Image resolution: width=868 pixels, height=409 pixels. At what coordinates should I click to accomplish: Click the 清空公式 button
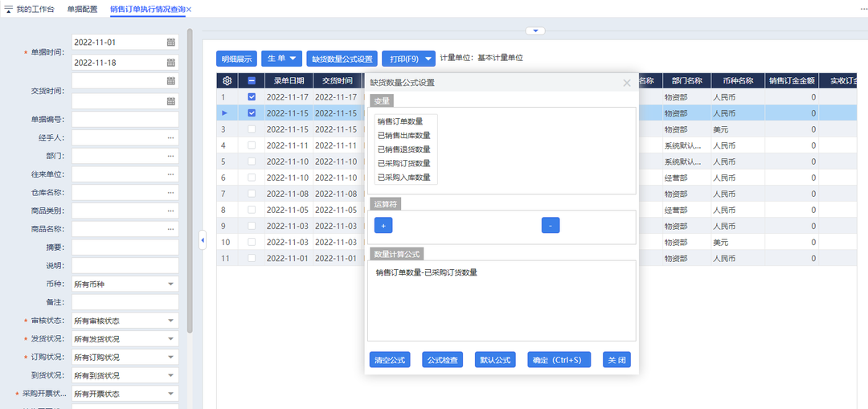pyautogui.click(x=389, y=360)
